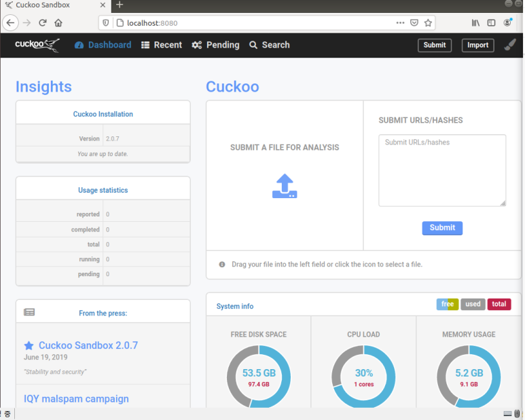Bookmark page with the star icon
525x420 pixels.
point(428,23)
